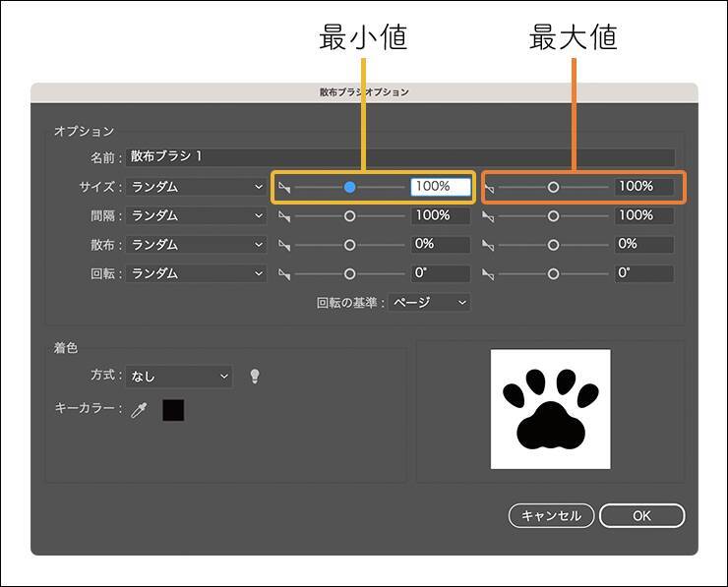728x587 pixels.
Task: Click the slider icon left of サイズ minimum
Action: pos(284,187)
